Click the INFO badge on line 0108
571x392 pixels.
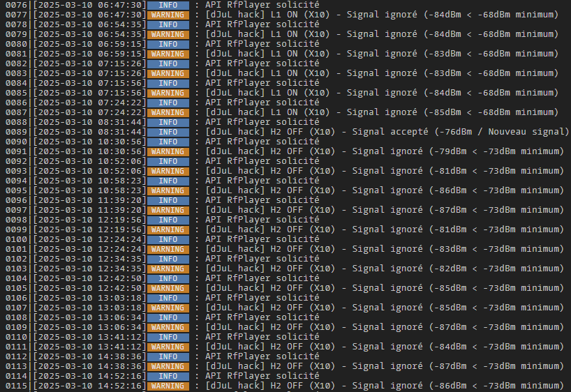(168, 317)
